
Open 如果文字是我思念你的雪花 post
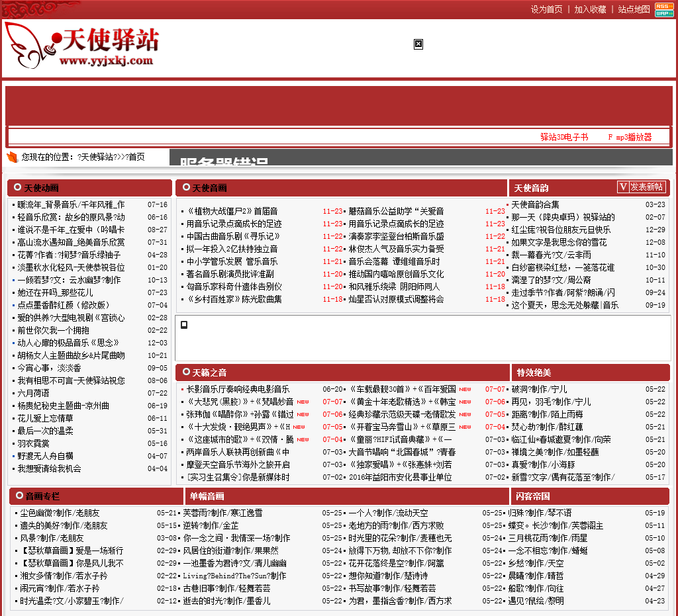click(559, 242)
